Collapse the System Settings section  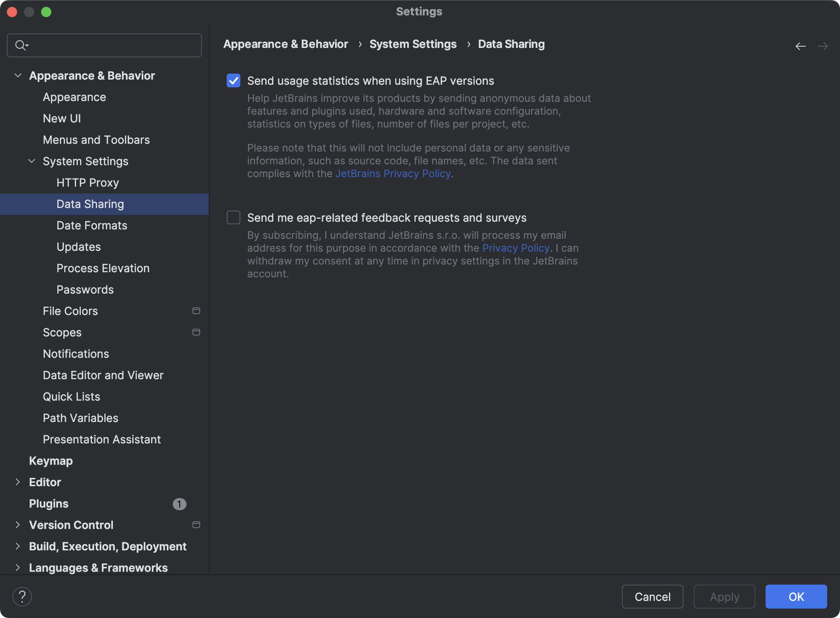tap(31, 161)
